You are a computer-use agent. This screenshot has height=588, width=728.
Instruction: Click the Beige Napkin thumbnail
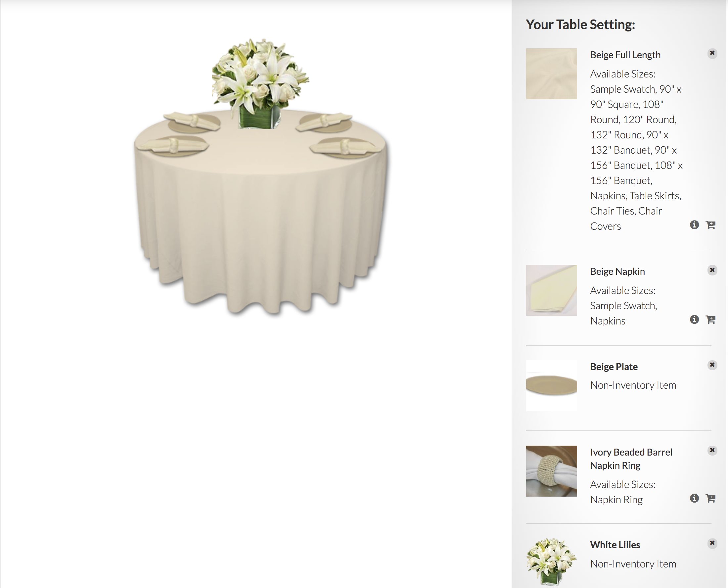point(551,290)
